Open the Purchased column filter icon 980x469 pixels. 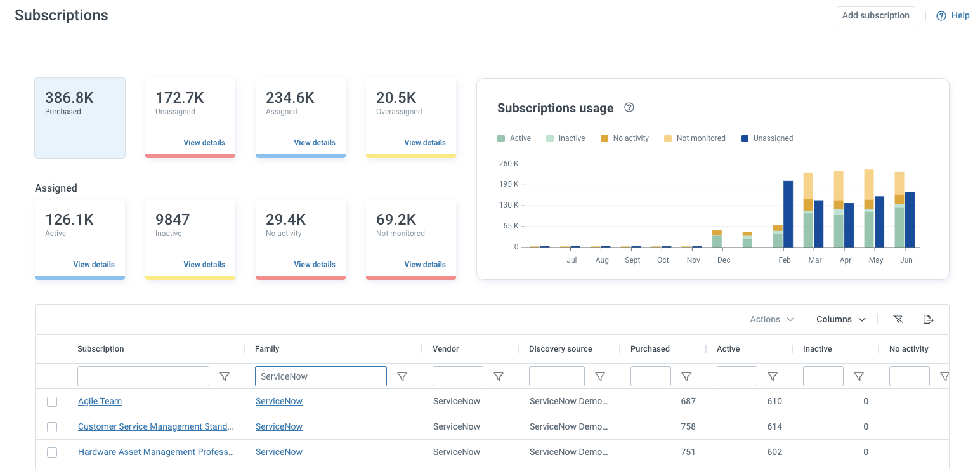[686, 376]
